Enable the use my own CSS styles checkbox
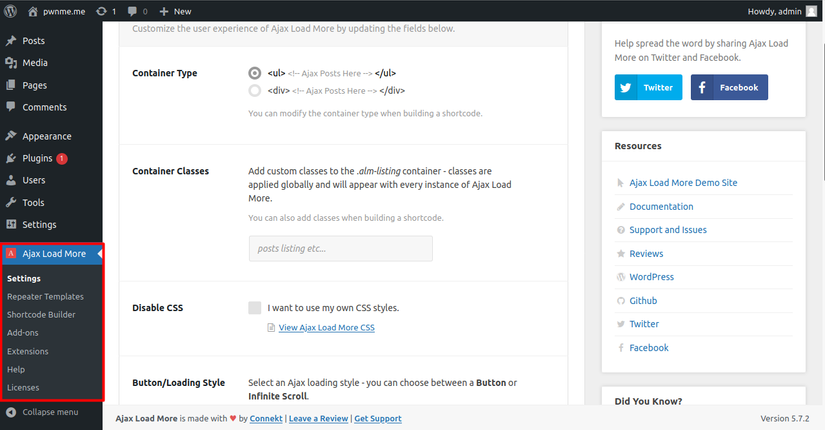 [255, 308]
